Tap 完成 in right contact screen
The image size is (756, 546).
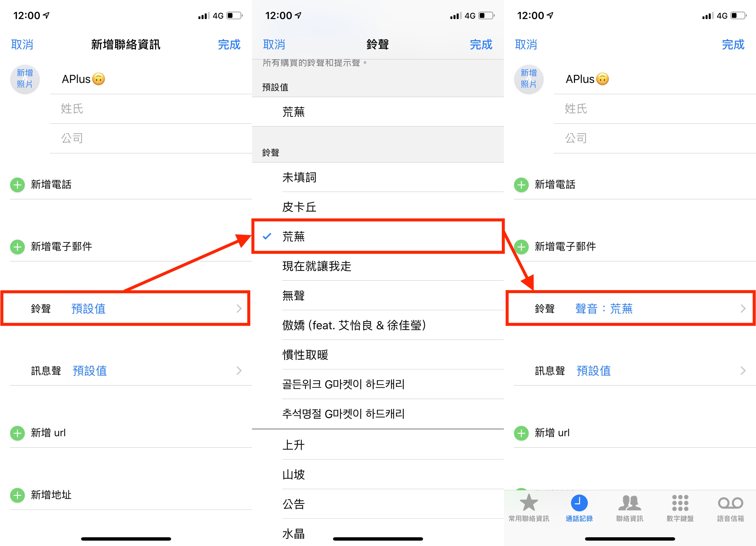click(x=733, y=44)
